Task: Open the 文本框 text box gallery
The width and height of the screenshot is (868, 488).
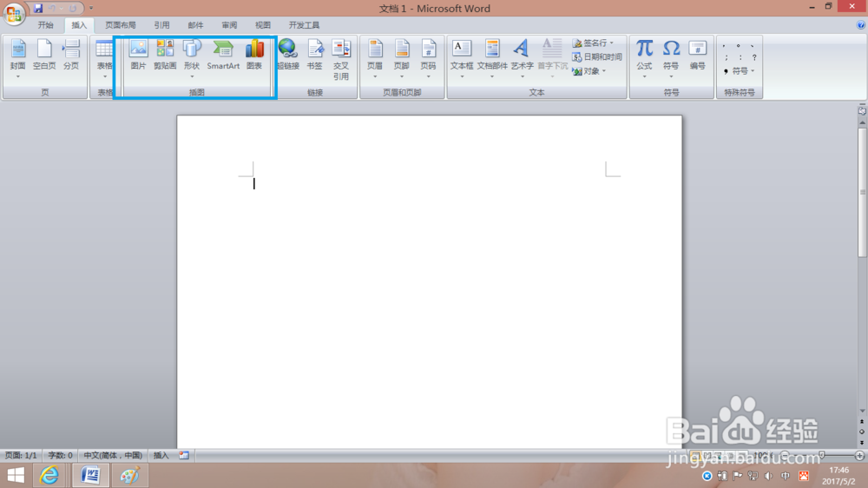Action: point(462,59)
